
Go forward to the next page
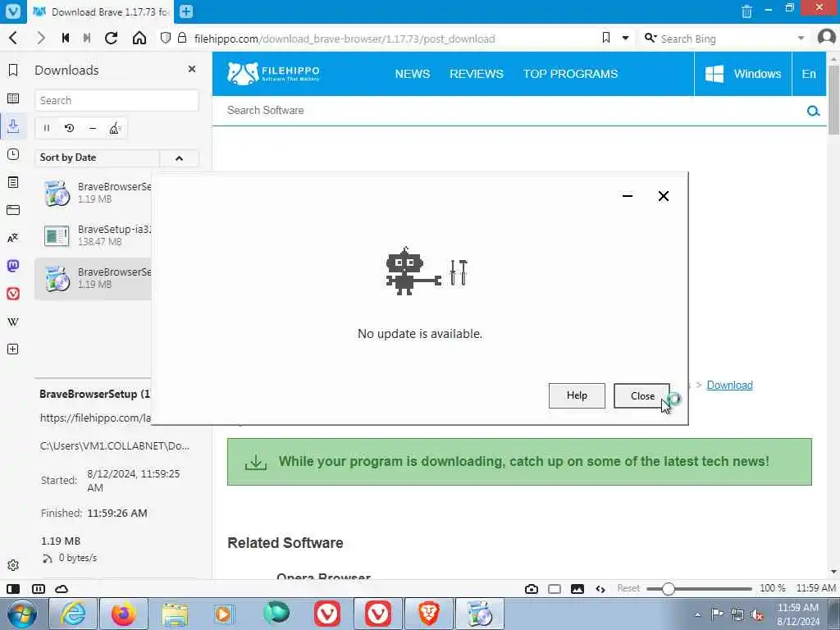point(40,38)
